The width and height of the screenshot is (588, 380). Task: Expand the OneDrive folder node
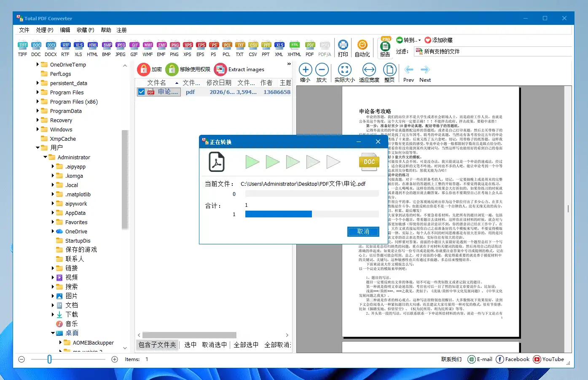pos(53,231)
